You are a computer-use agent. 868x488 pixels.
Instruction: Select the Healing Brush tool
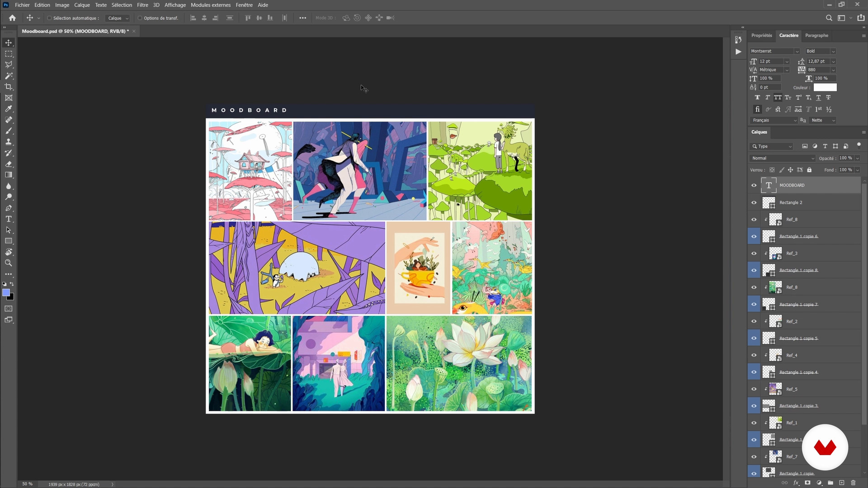pyautogui.click(x=9, y=120)
